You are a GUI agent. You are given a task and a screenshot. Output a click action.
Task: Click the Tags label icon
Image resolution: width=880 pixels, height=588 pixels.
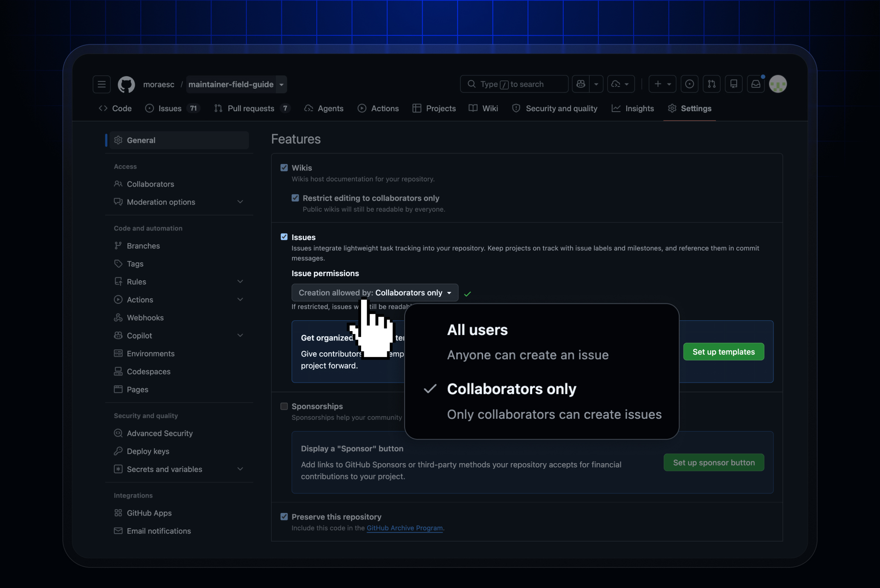pyautogui.click(x=119, y=264)
